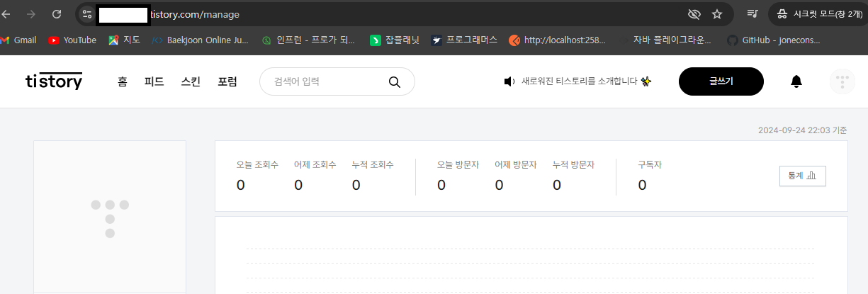Click the 오늘 조회수 label
868x294 pixels.
tap(257, 164)
